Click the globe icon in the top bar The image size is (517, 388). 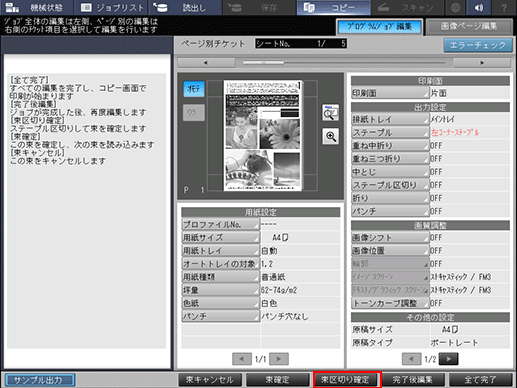point(455,7)
